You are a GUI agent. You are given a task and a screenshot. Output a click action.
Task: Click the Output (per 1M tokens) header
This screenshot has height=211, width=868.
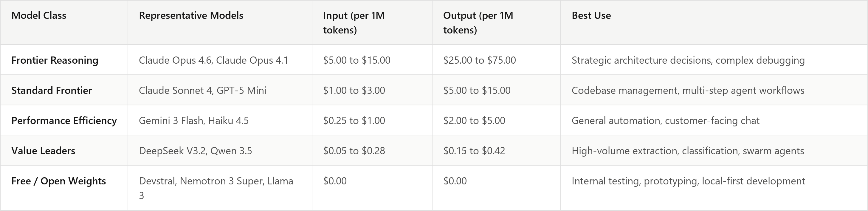tap(478, 23)
